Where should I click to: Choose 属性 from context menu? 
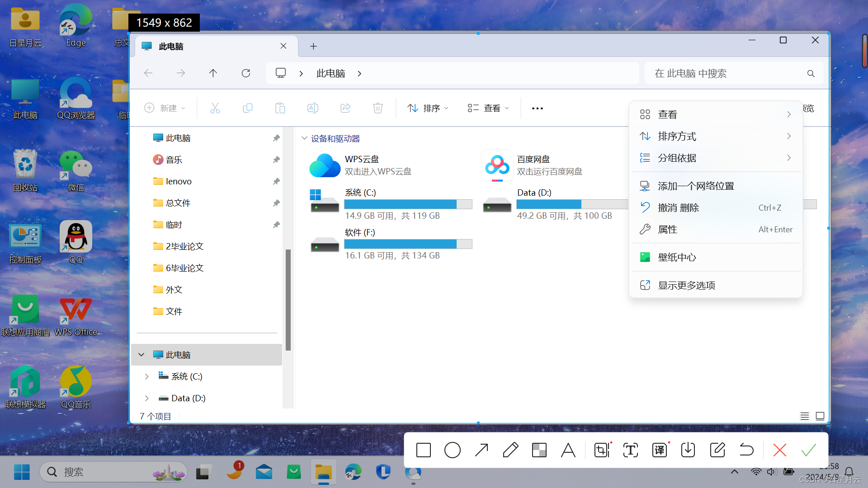(x=667, y=230)
